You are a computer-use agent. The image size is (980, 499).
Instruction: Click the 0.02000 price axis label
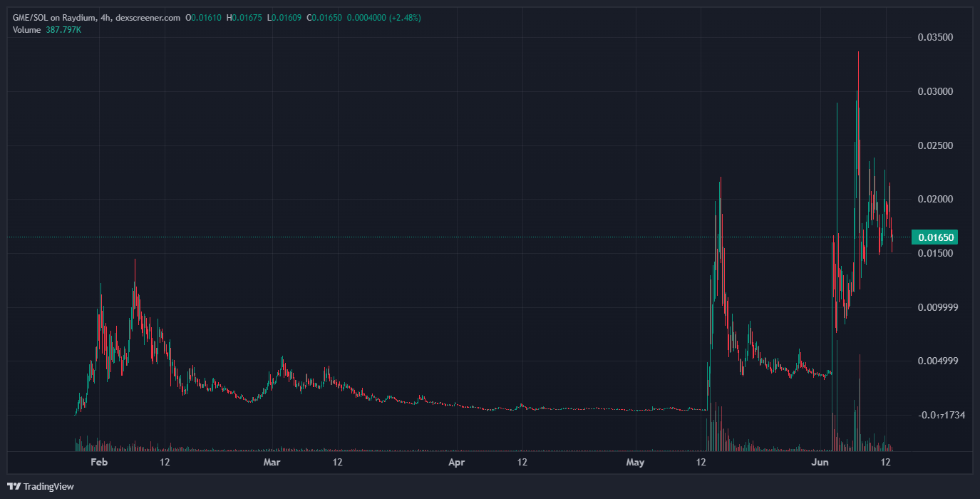pyautogui.click(x=937, y=199)
